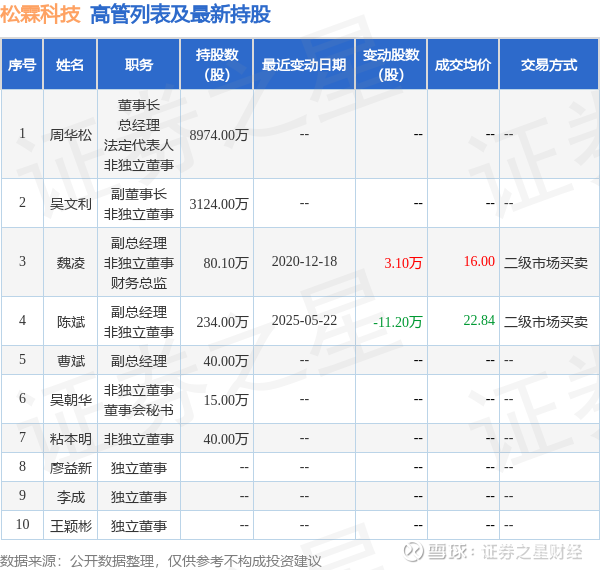Click 二级市场买卖 in 陈斌's row
The height and width of the screenshot is (570, 600).
pos(546,322)
